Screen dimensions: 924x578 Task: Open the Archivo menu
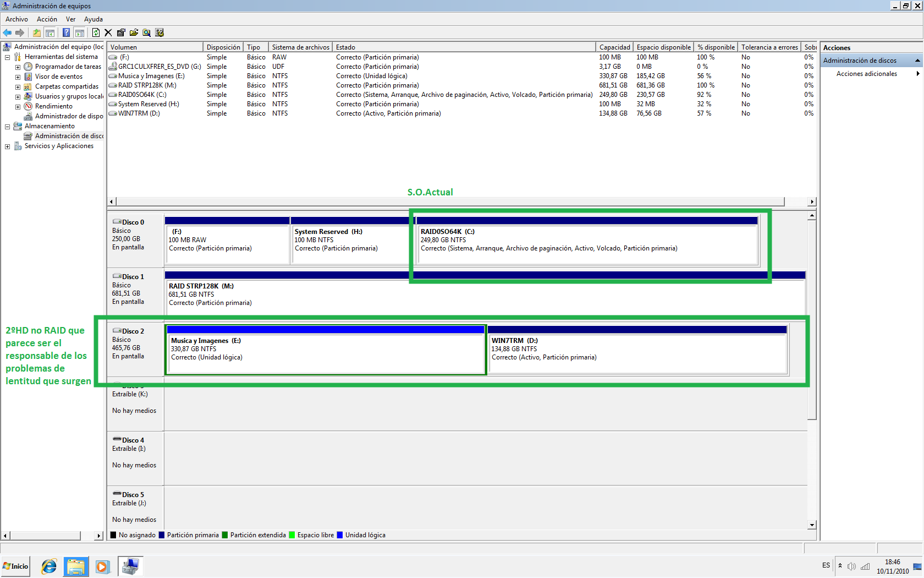pyautogui.click(x=16, y=19)
